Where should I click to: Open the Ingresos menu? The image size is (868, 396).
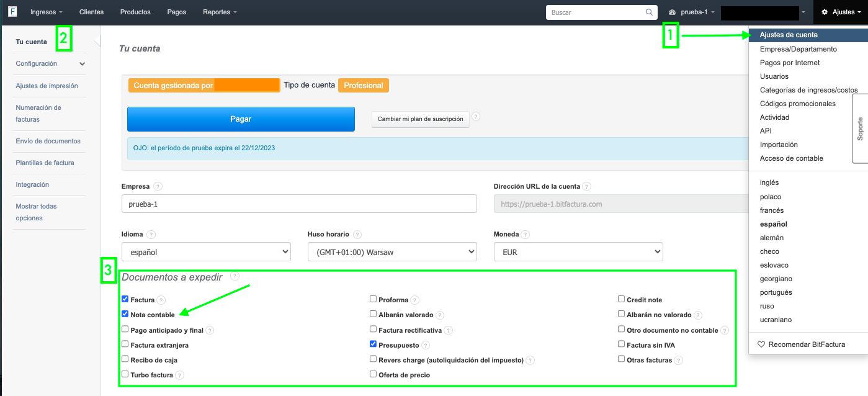[x=46, y=12]
